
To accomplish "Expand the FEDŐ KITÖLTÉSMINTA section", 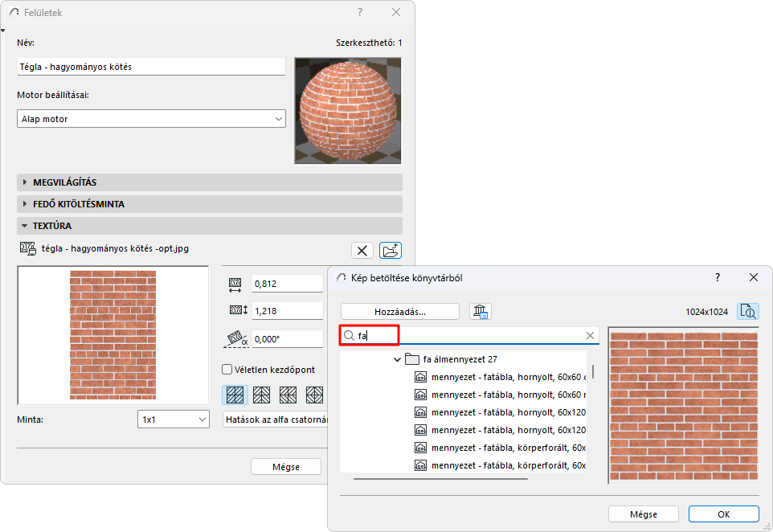I will pos(210,204).
